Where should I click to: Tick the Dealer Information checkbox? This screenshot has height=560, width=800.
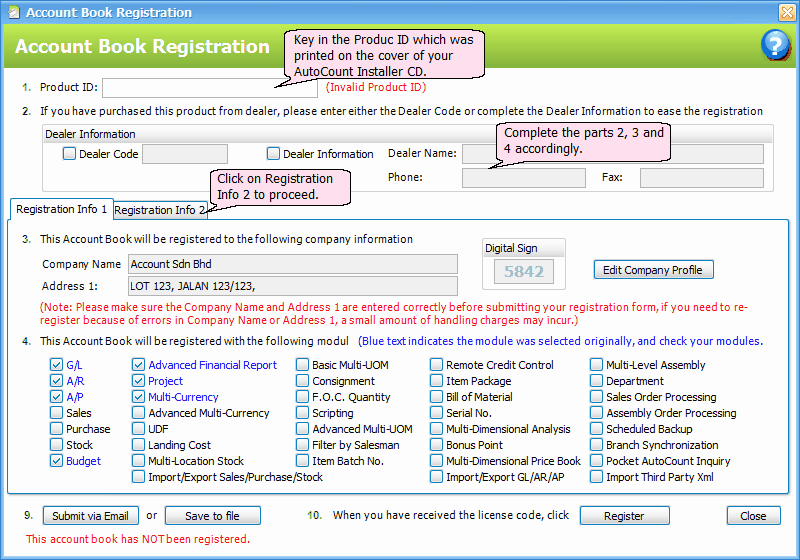[273, 154]
